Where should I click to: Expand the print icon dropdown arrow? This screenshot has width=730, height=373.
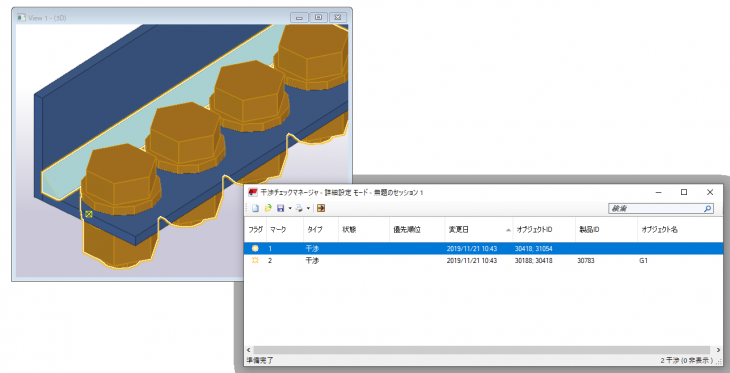[308, 209]
